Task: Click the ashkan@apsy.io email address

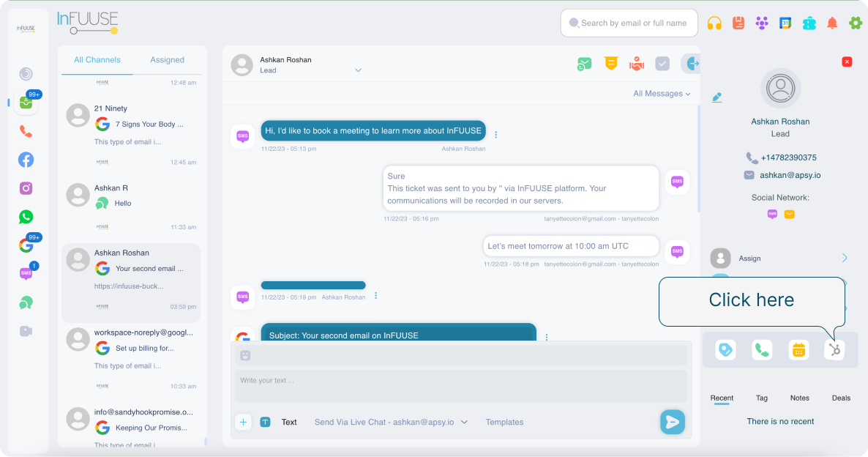Action: [x=790, y=175]
